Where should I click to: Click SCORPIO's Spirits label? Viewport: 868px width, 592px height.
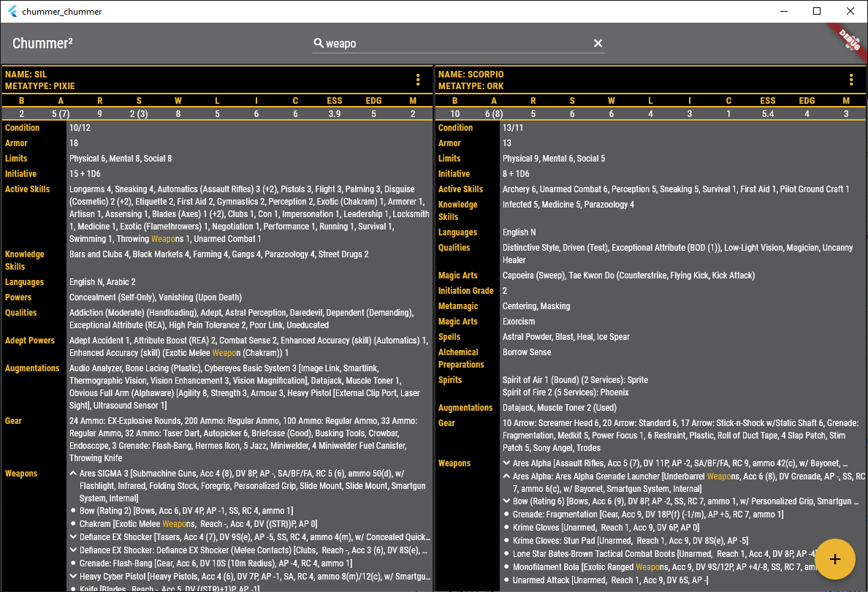449,380
